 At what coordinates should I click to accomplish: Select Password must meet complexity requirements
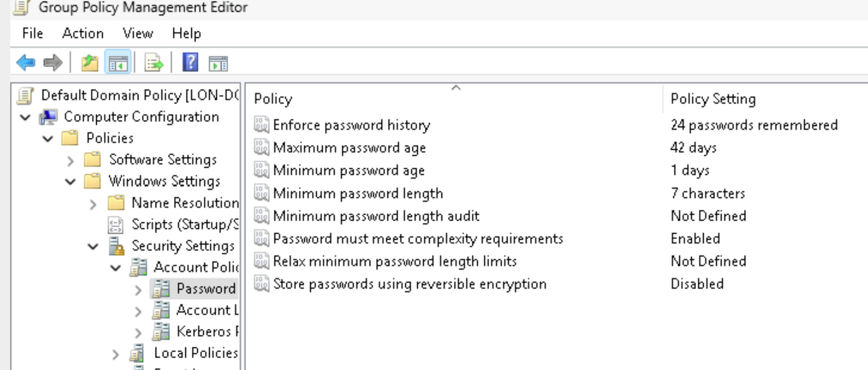pos(417,239)
